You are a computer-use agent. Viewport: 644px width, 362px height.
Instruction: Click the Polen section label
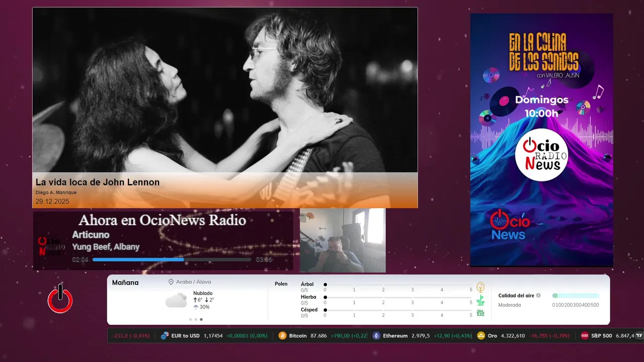(x=281, y=284)
